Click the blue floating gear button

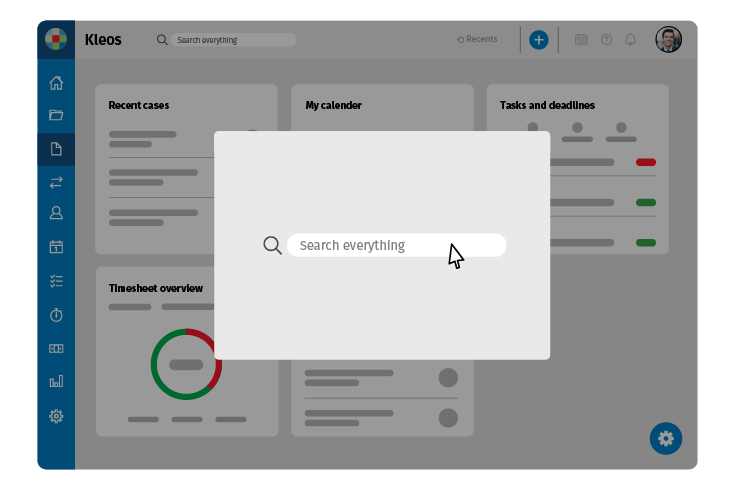coord(666,438)
